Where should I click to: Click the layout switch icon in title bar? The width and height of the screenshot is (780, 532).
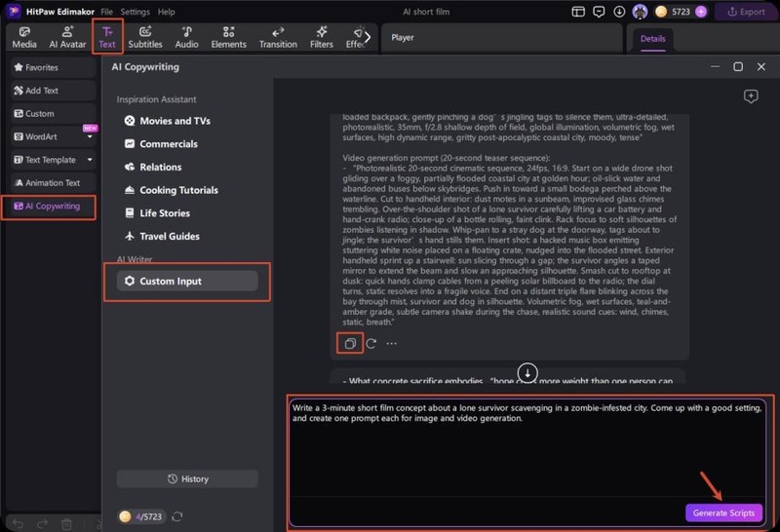pos(578,12)
